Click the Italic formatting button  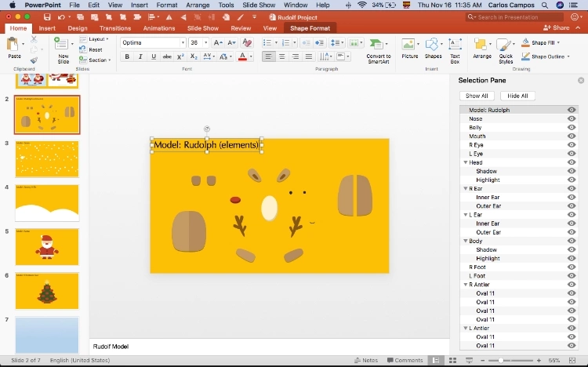click(x=141, y=56)
